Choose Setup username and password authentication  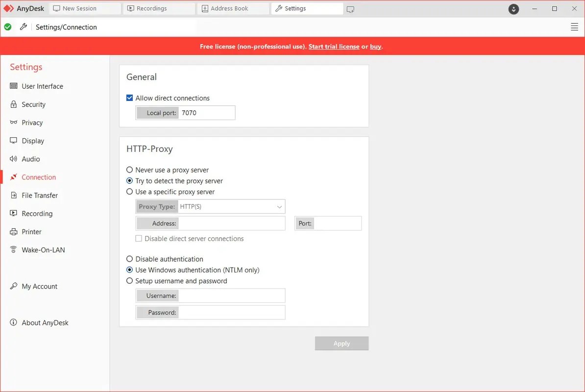129,281
